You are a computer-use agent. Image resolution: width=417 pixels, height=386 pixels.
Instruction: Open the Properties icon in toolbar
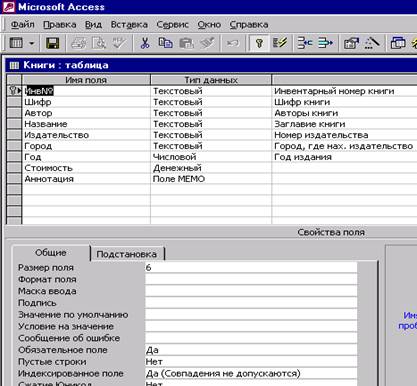[x=351, y=43]
